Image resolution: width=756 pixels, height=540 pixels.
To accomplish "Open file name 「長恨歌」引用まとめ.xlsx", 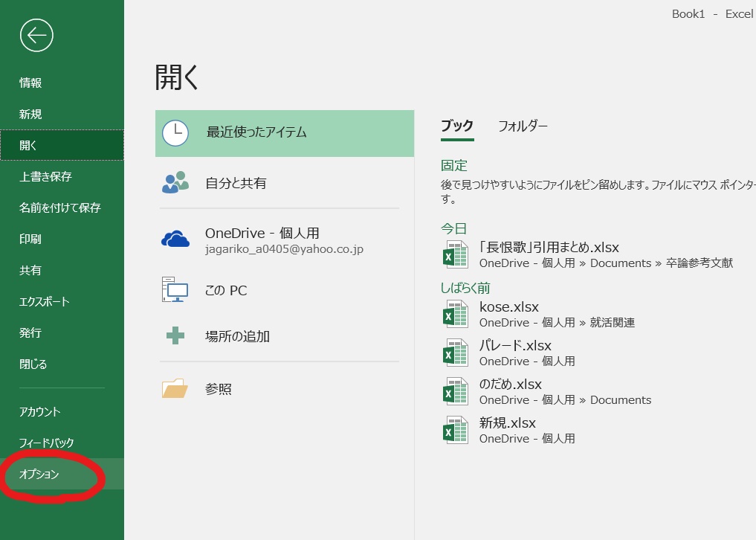I will tap(549, 247).
